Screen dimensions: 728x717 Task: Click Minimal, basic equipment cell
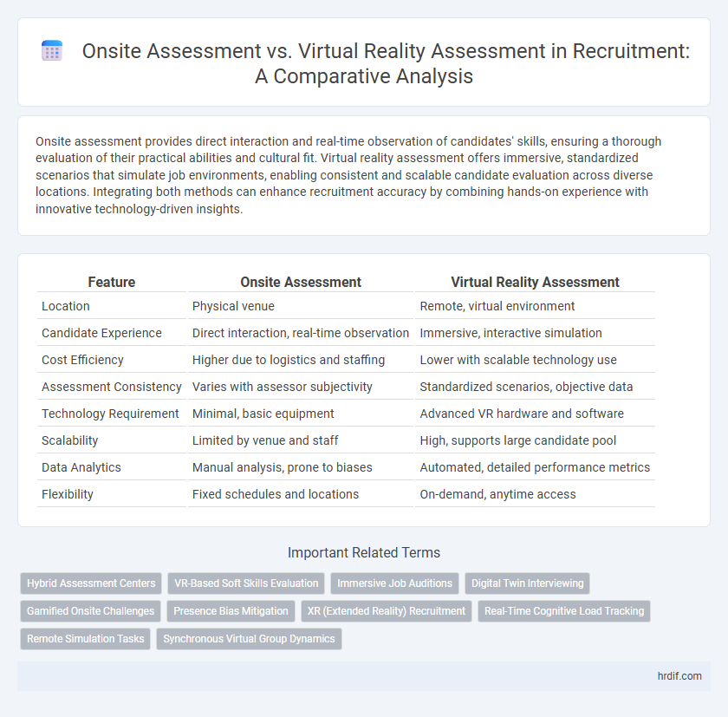point(301,414)
